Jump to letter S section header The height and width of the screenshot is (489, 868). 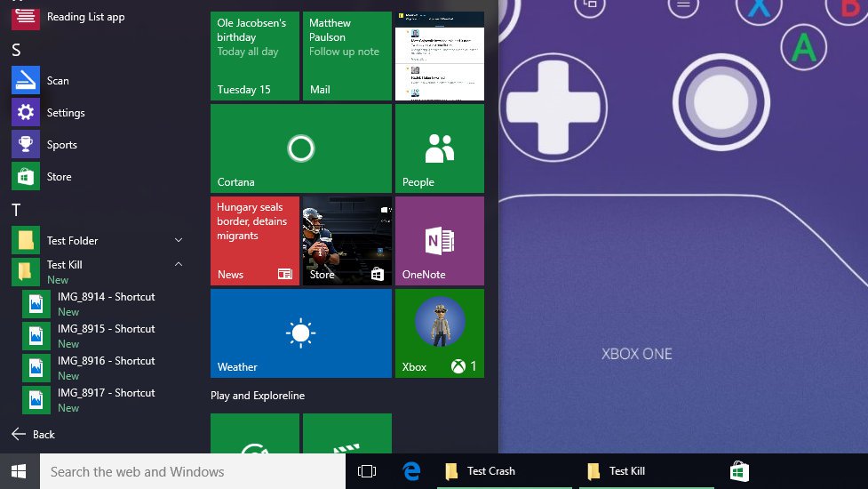point(16,51)
